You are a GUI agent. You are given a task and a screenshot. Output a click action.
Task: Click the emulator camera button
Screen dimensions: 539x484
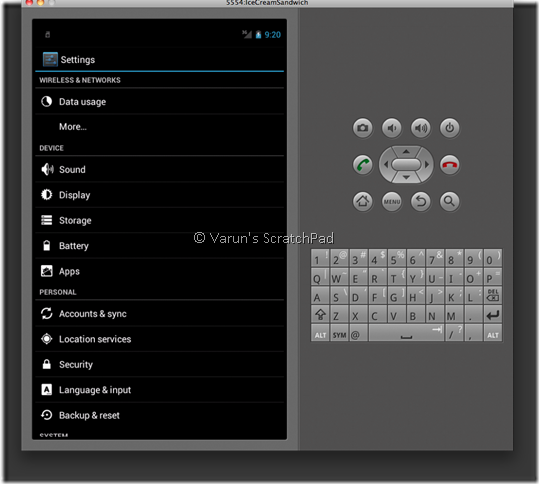click(x=363, y=128)
